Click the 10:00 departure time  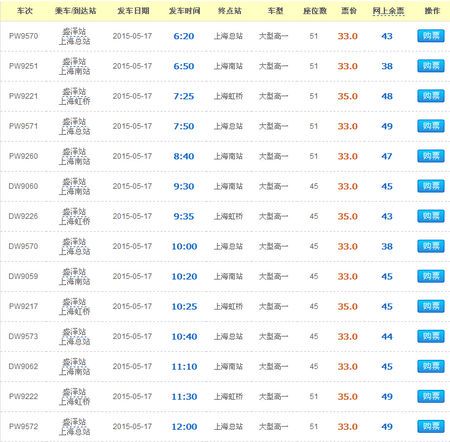pos(184,246)
